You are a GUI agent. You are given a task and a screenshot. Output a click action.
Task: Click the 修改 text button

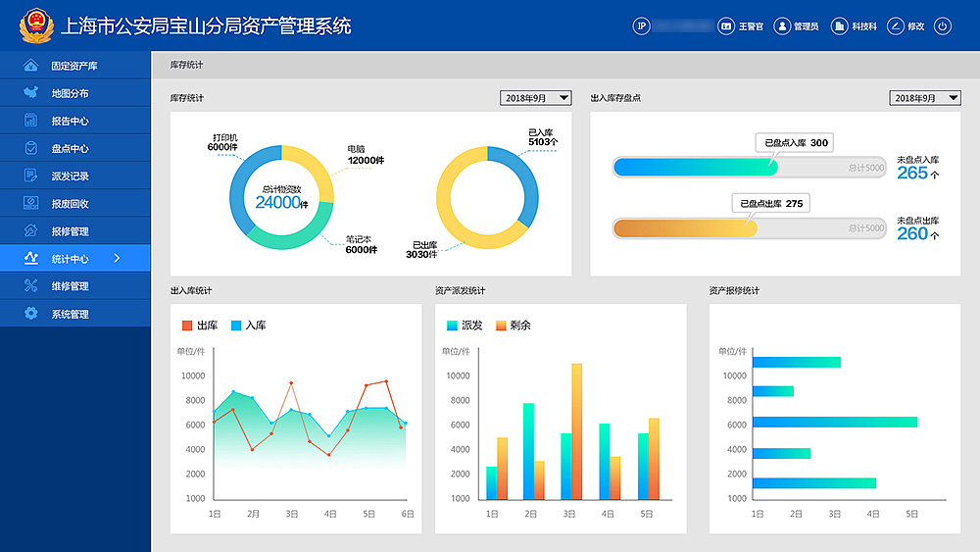coord(916,26)
